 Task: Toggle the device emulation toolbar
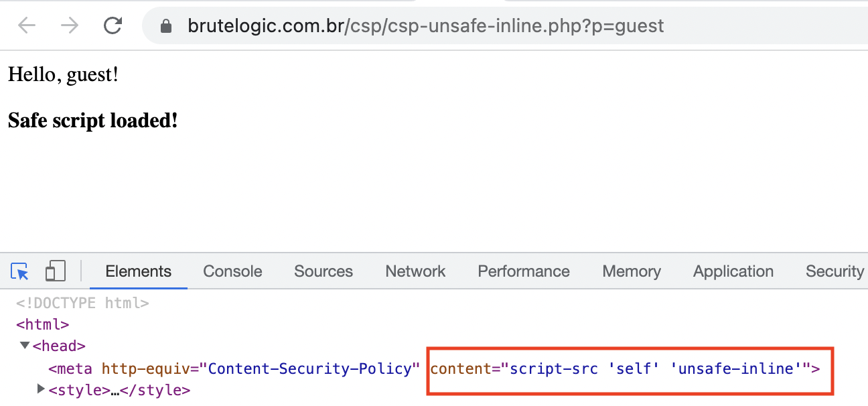coord(56,271)
